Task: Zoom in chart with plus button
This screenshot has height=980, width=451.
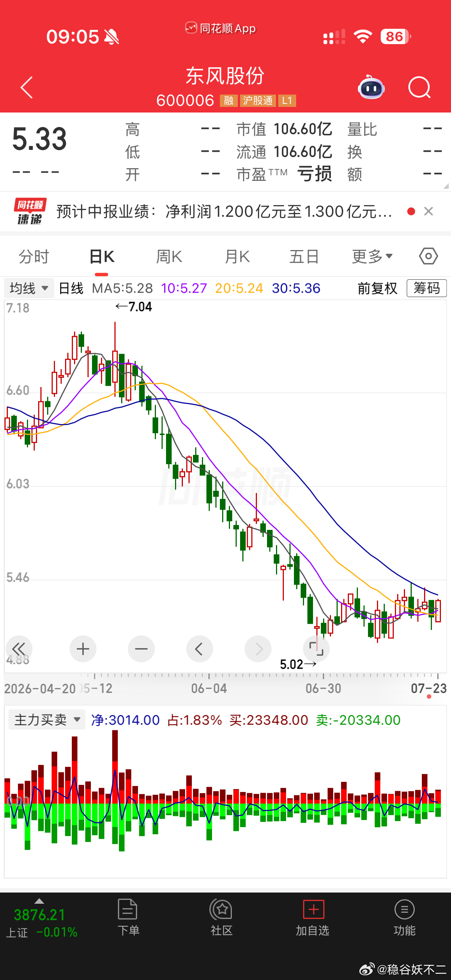Action: click(83, 648)
